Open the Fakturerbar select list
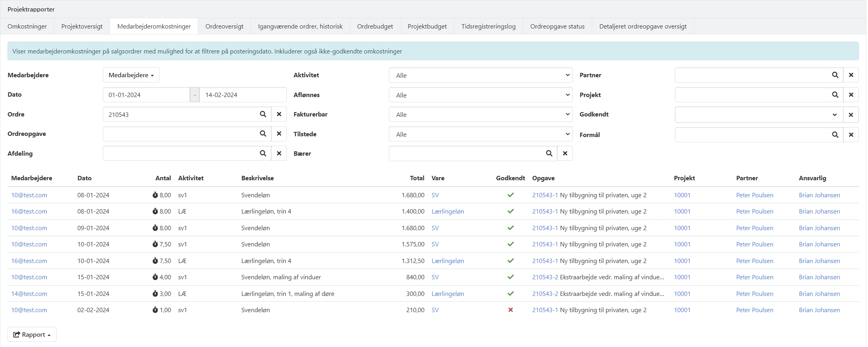 point(480,114)
